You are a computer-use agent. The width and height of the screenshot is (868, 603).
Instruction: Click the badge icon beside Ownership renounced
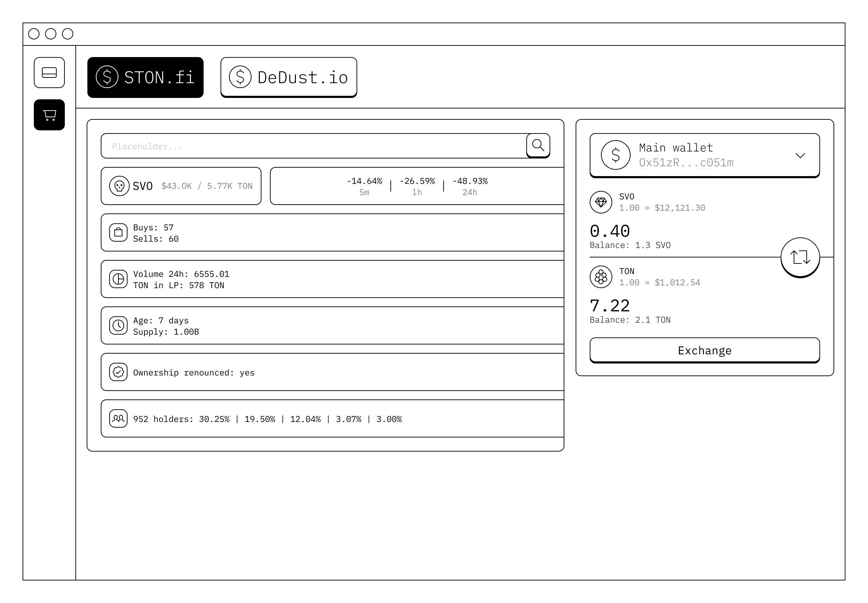pyautogui.click(x=118, y=372)
